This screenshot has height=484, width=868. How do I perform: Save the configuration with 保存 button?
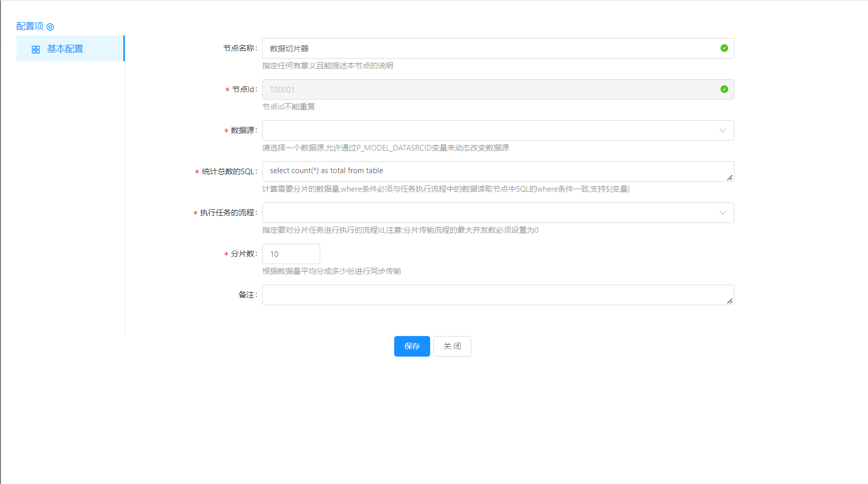pos(412,346)
